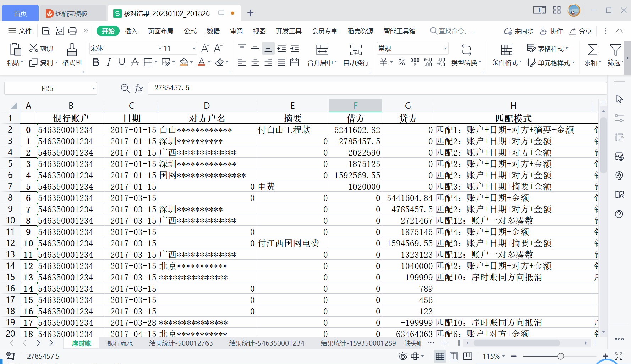
Task: Click the zoom magnifier beside formula bar
Action: tap(125, 88)
